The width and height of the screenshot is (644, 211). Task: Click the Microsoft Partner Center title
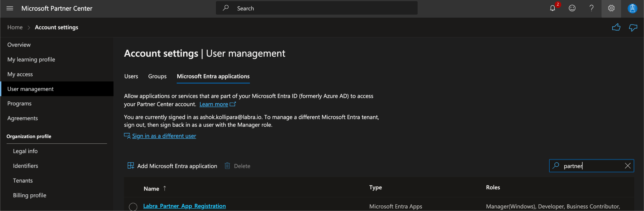tap(57, 8)
